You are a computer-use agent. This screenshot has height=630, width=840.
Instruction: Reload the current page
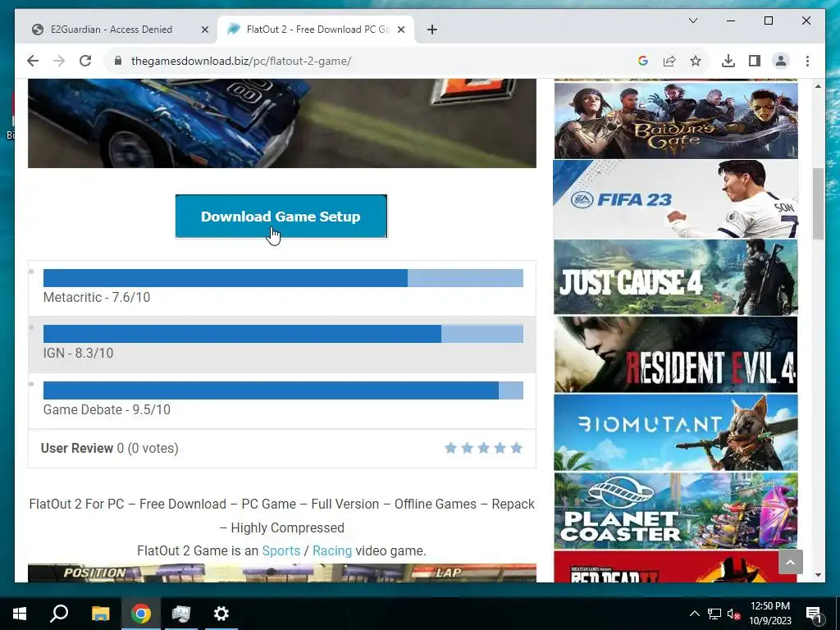[85, 61]
